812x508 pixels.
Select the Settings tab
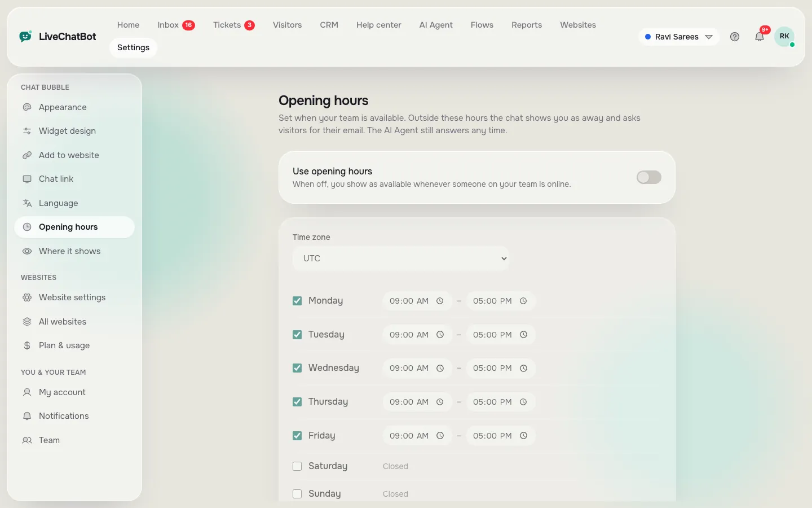pos(133,47)
